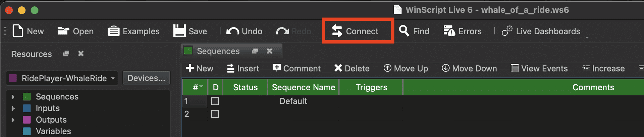Image resolution: width=644 pixels, height=137 pixels.
Task: Open Live Dashboards
Action: 541,31
